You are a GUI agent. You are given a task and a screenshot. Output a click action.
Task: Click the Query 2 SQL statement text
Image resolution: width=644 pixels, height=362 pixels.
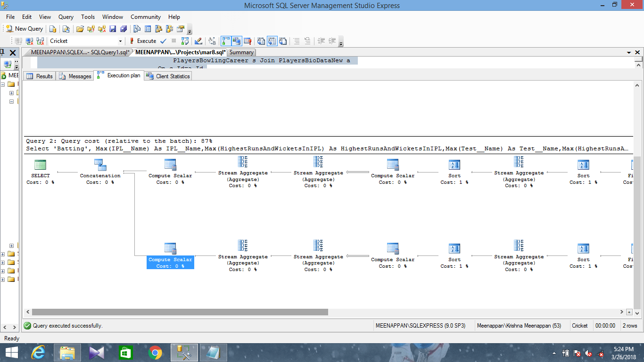point(327,148)
